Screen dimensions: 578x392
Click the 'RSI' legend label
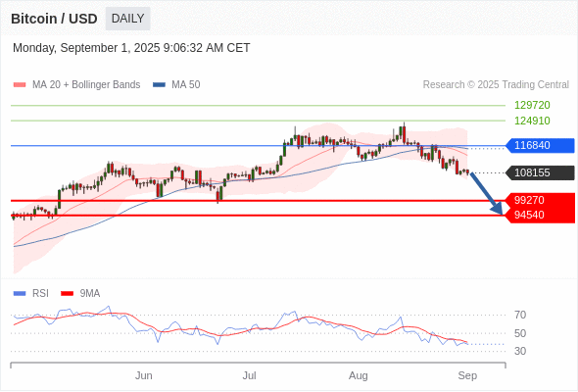click(x=40, y=294)
